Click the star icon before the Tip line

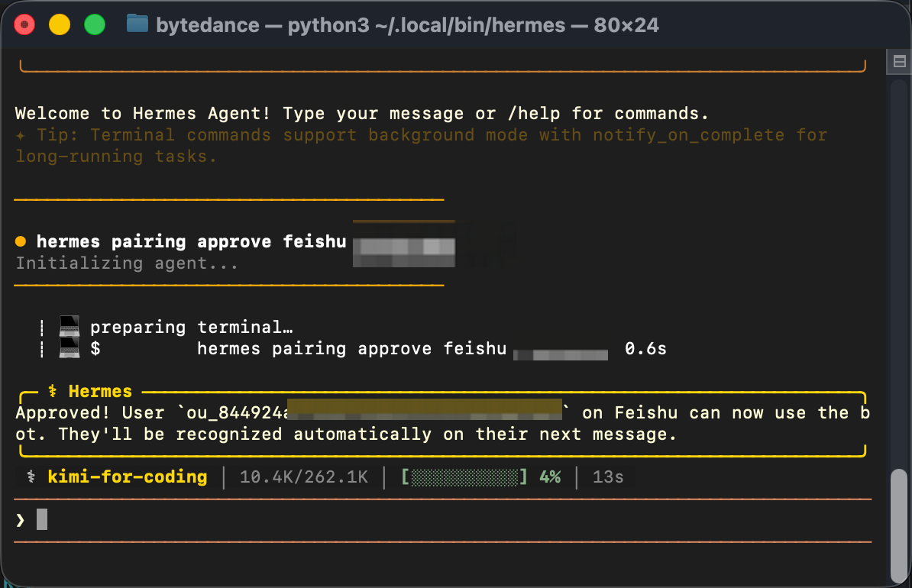(x=21, y=135)
